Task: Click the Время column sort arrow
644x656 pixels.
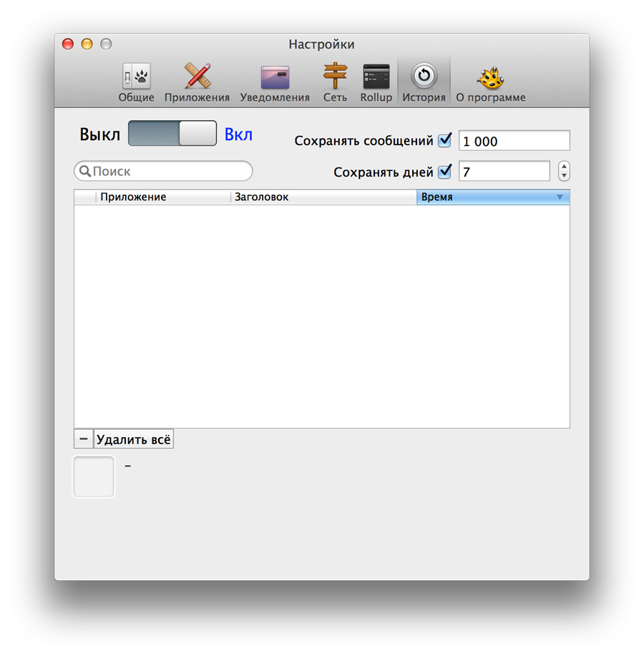Action: tap(560, 197)
